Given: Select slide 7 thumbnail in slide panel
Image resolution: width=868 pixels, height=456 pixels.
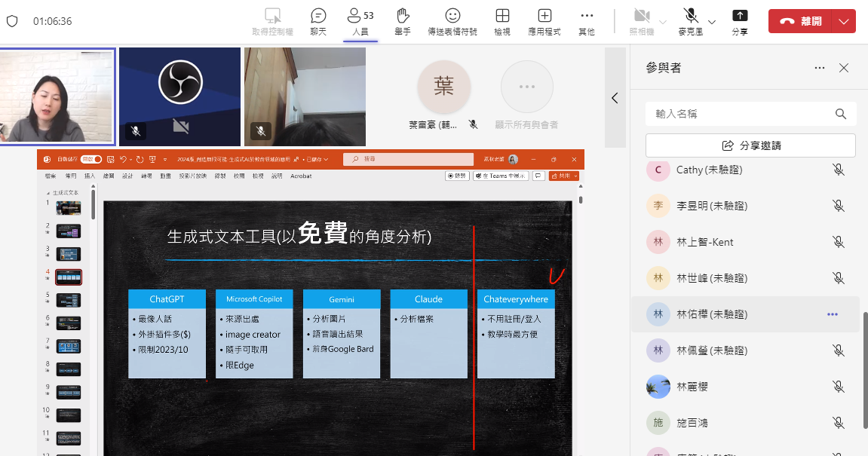Looking at the screenshot, I should tap(69, 347).
